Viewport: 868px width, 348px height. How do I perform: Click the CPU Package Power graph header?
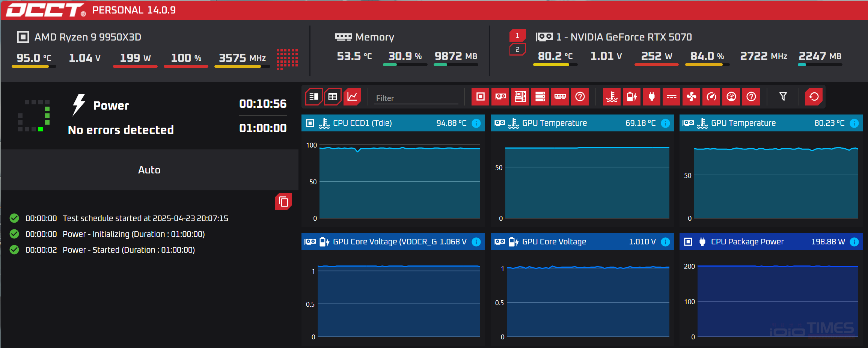pos(771,242)
